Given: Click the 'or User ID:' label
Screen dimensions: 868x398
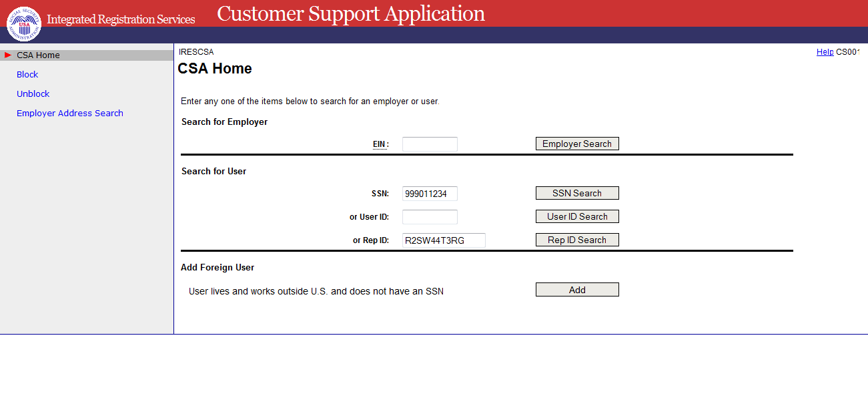Looking at the screenshot, I should [x=369, y=217].
